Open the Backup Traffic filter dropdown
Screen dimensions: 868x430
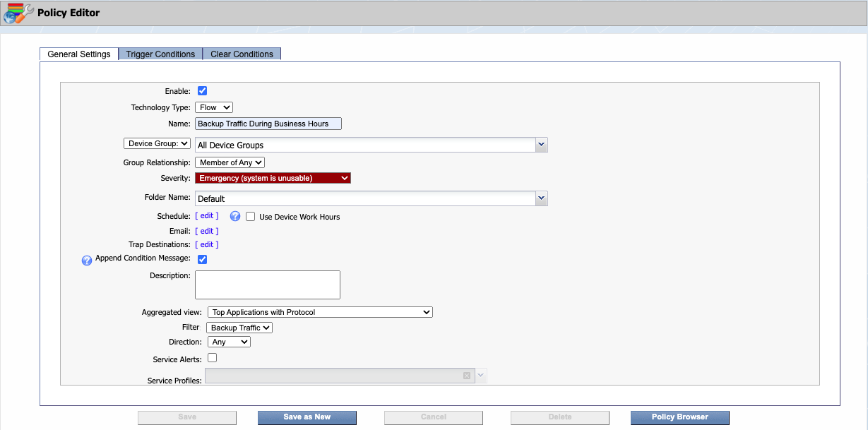(x=239, y=328)
